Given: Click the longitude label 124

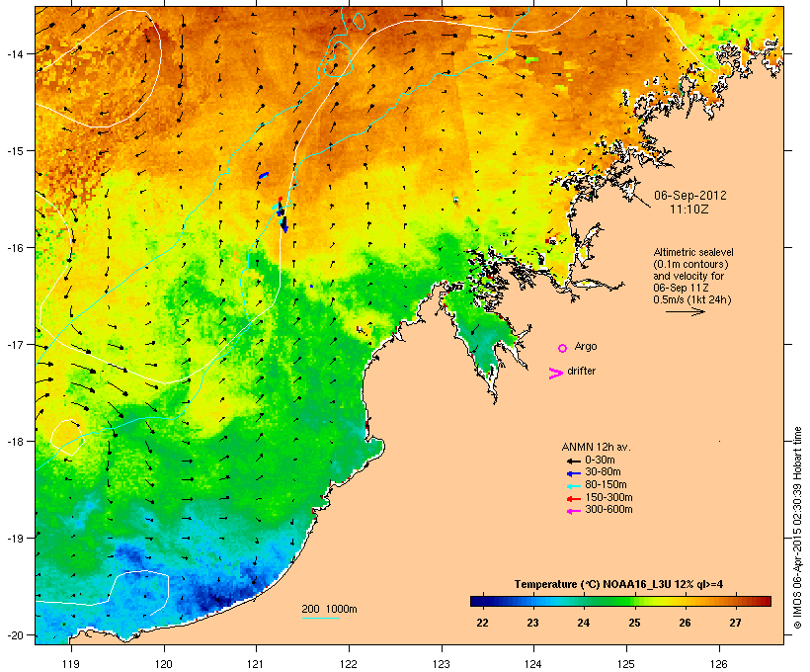Looking at the screenshot, I should (533, 664).
